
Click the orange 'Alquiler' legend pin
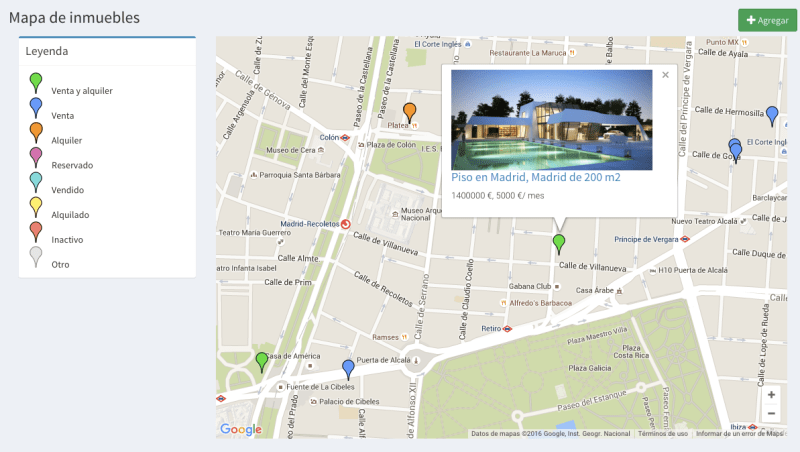tap(36, 132)
